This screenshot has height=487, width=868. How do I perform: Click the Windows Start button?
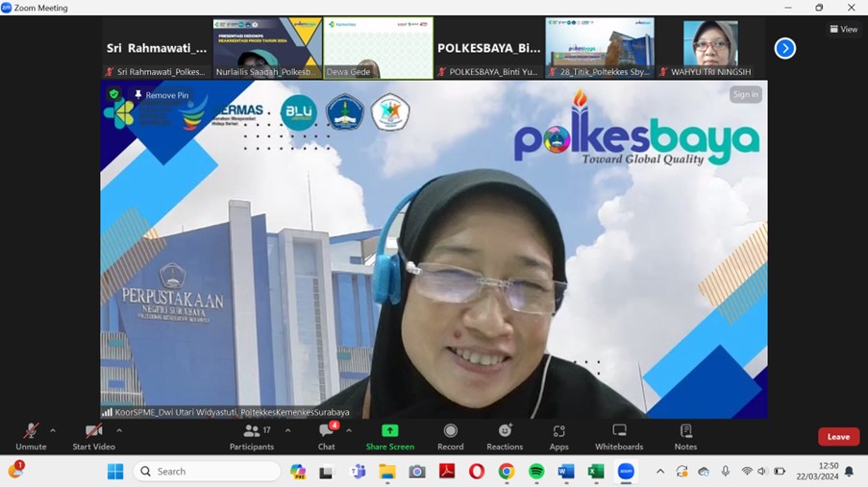(x=115, y=472)
